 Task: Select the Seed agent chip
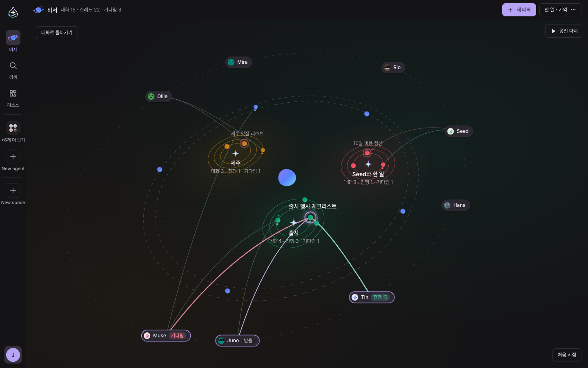pyautogui.click(x=459, y=131)
